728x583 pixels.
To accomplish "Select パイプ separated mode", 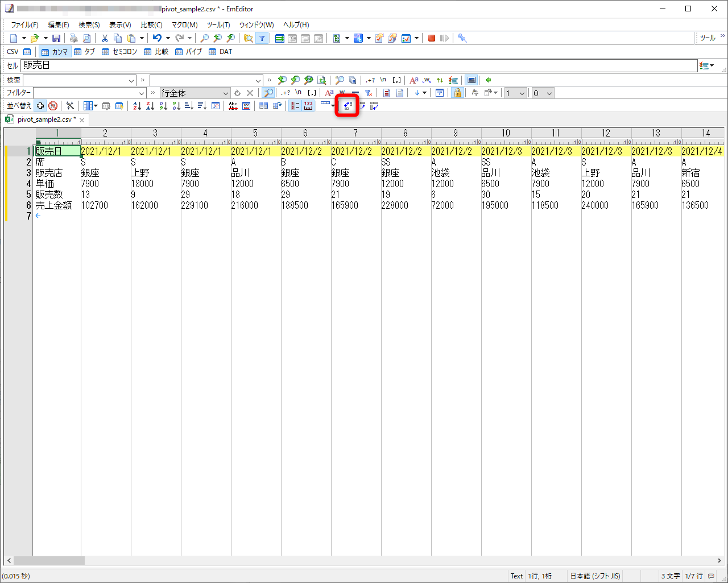I will pos(189,52).
